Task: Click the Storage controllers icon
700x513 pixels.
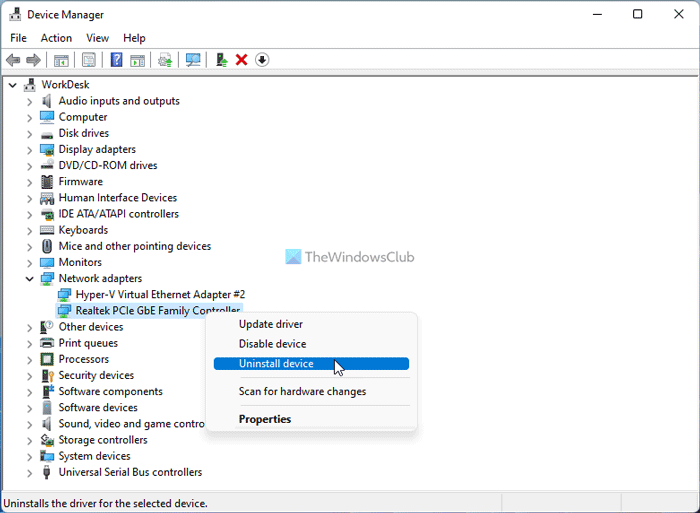Action: [47, 440]
